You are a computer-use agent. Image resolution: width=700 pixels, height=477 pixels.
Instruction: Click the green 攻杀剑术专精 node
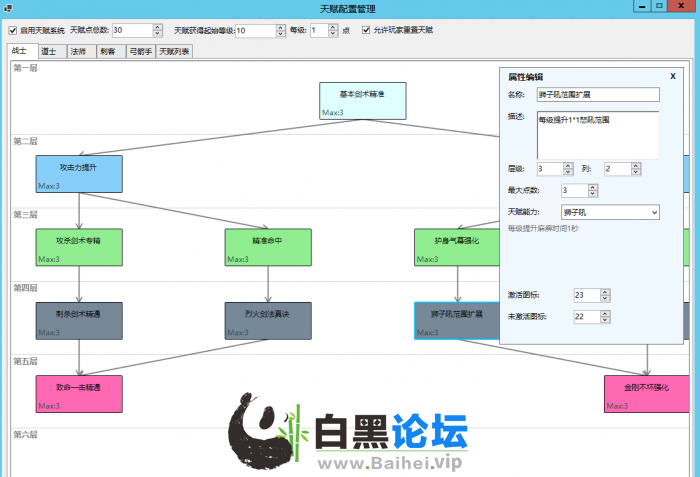(x=78, y=247)
